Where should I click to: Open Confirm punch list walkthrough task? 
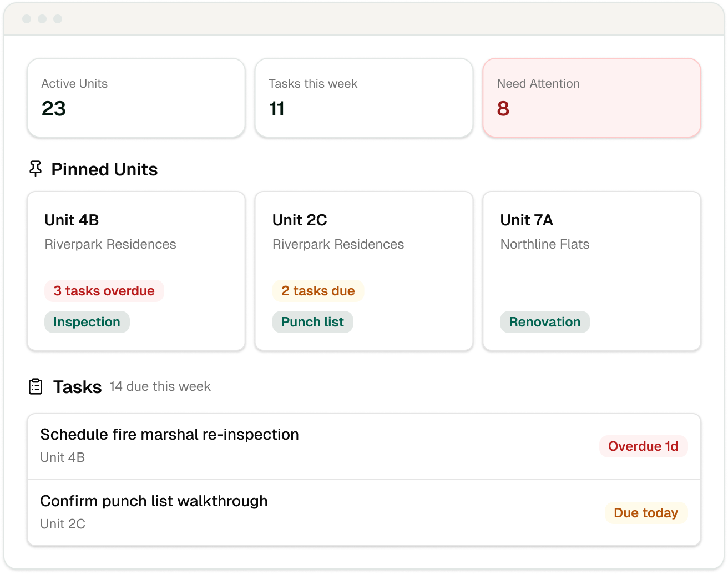(x=364, y=513)
